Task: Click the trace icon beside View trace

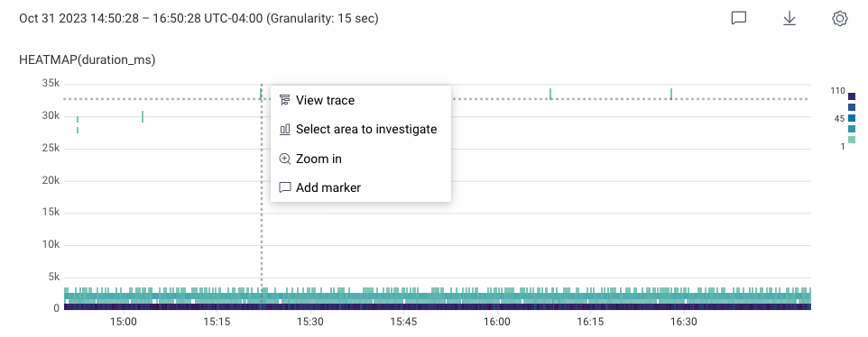Action: (285, 100)
